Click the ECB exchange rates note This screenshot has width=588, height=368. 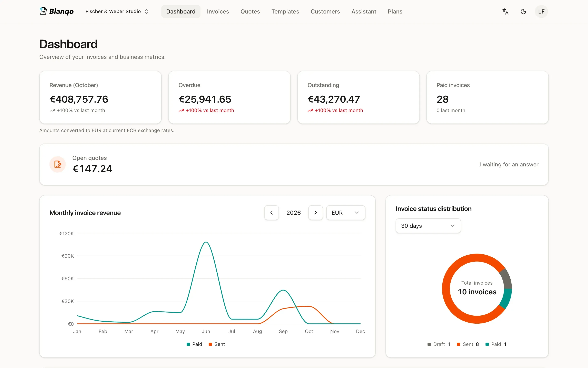107,130
